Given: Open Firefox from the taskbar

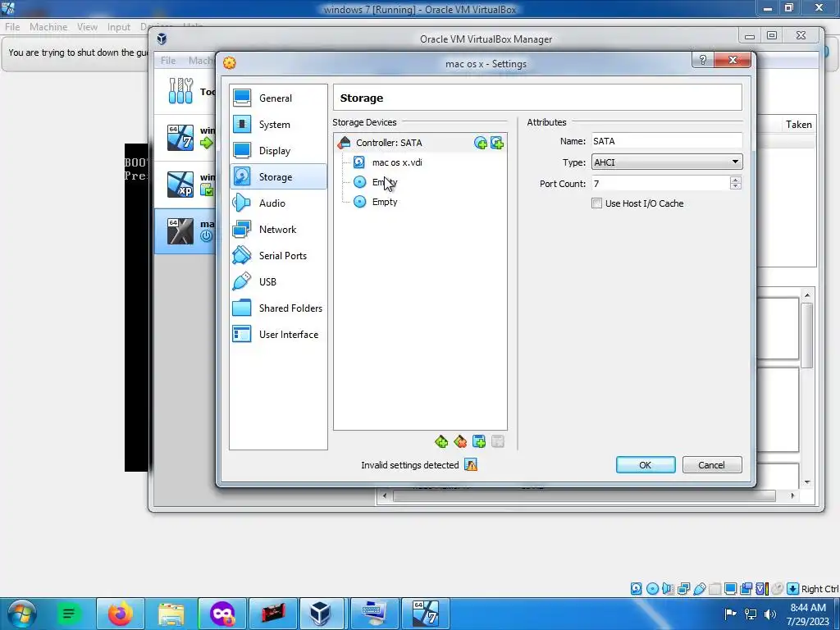Looking at the screenshot, I should click(121, 614).
